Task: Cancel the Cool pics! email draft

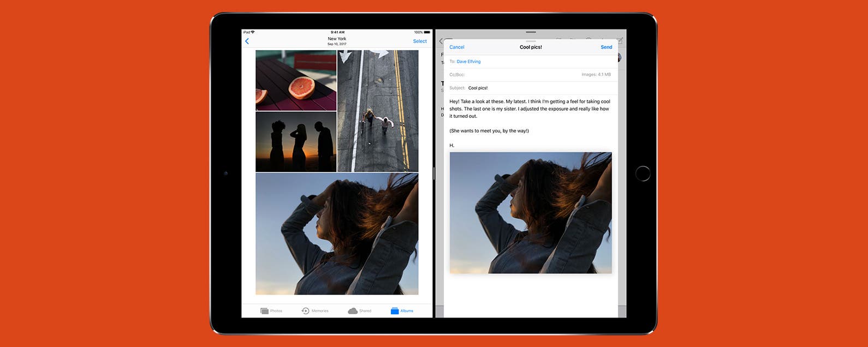Action: 457,47
